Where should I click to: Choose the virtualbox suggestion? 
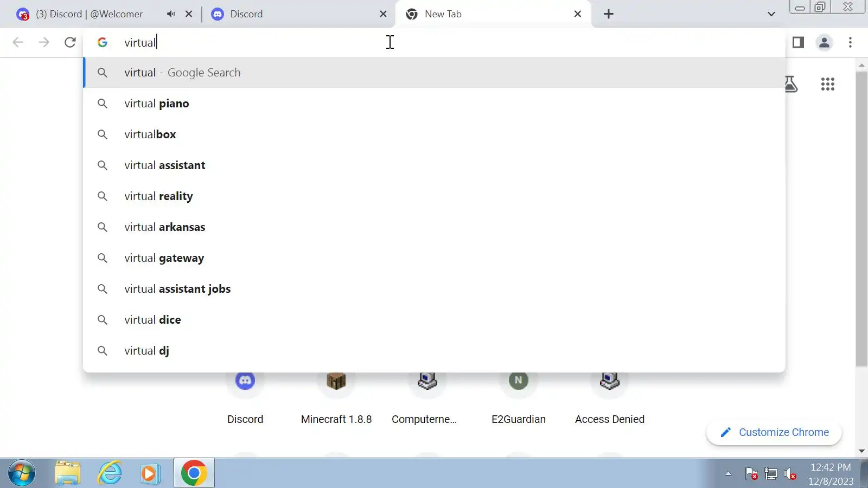434,134
